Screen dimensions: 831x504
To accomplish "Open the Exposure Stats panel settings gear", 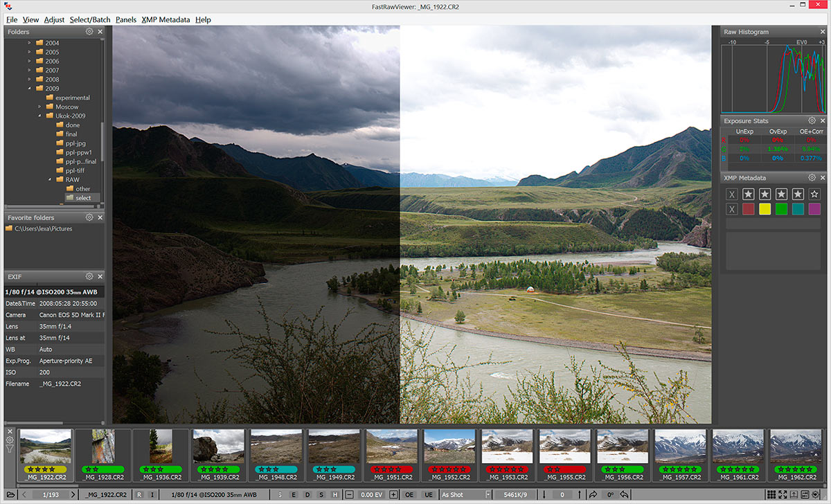I will (812, 120).
